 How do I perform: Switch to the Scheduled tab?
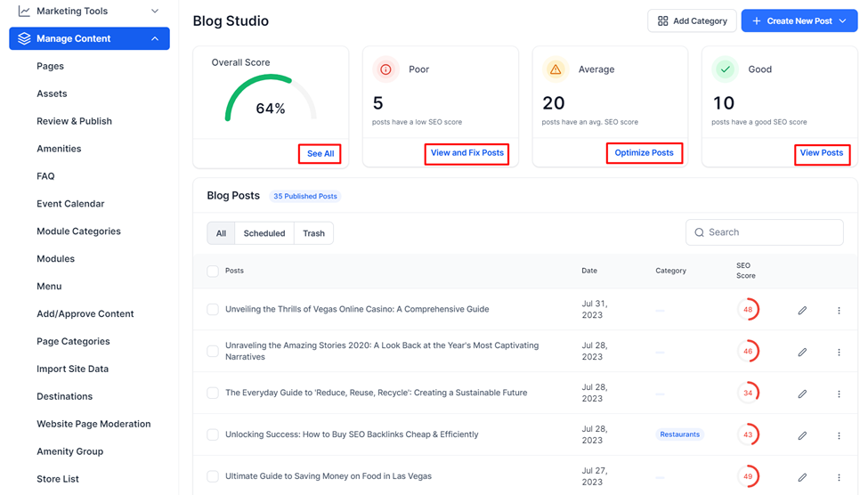(x=264, y=233)
